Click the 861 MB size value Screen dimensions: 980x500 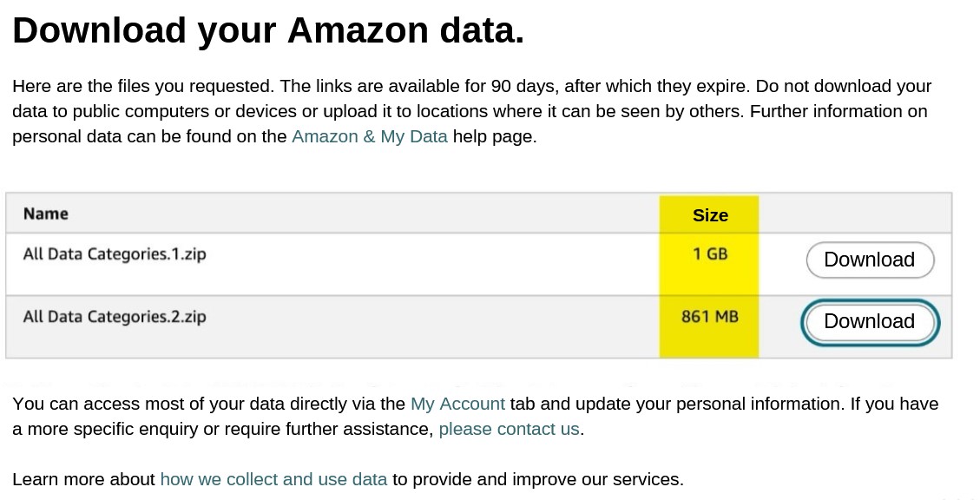coord(708,316)
